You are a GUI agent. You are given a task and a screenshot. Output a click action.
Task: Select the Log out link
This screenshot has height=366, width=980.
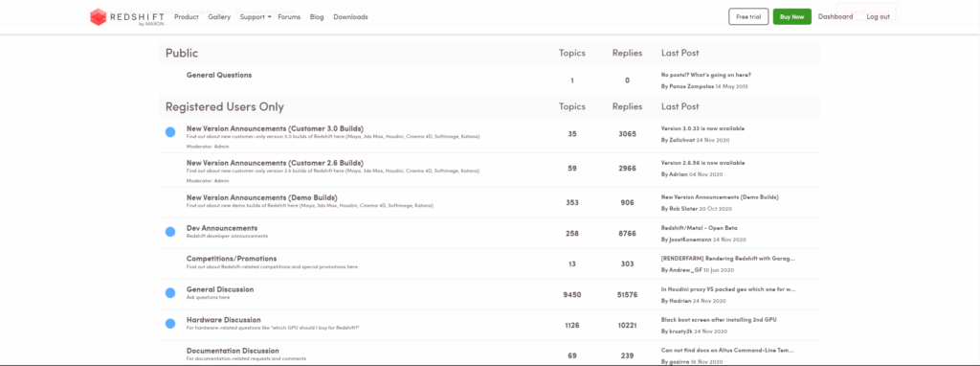(x=879, y=17)
